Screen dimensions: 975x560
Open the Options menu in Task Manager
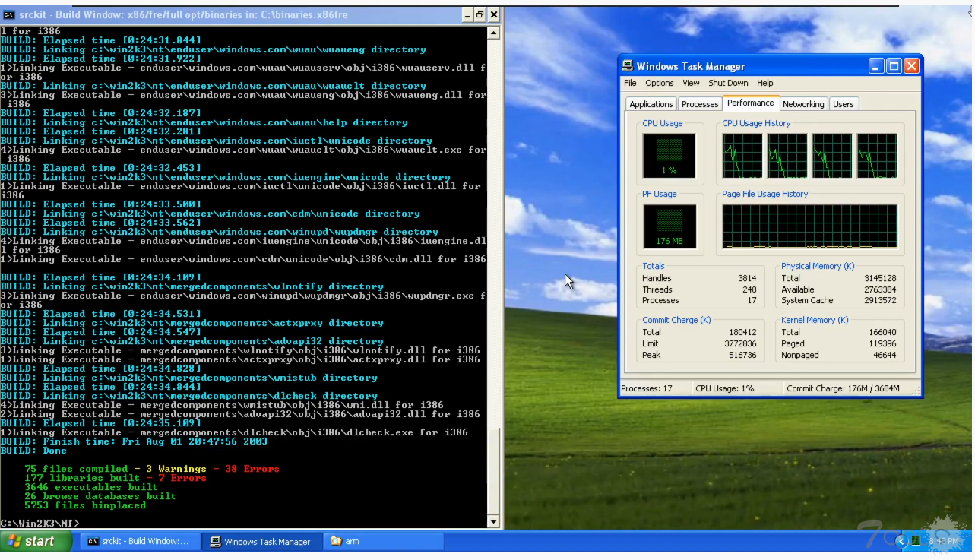tap(659, 84)
